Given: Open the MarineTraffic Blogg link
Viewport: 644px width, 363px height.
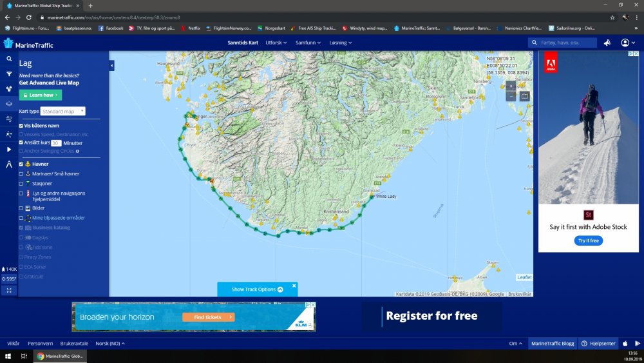Looking at the screenshot, I should (553, 343).
